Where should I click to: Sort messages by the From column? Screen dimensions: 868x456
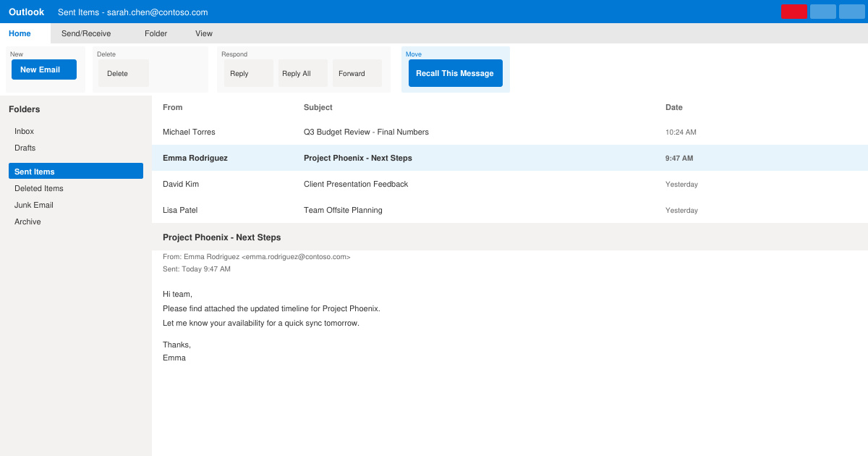click(x=173, y=107)
